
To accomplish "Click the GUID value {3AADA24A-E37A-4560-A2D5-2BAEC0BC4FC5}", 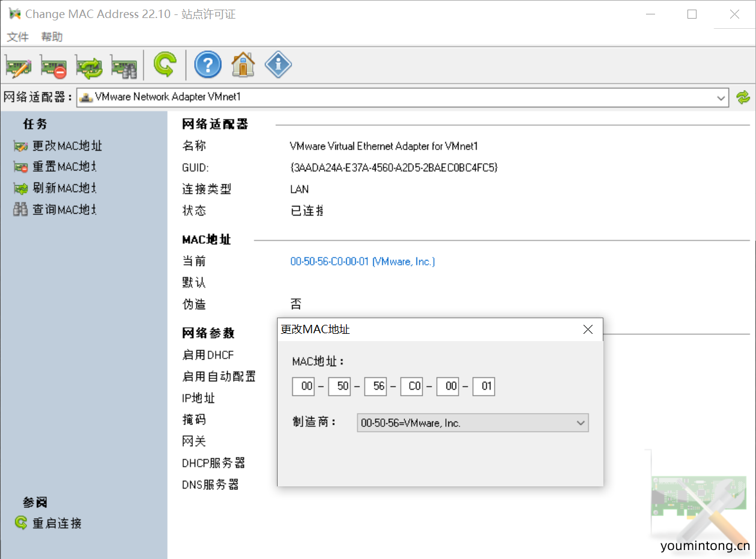I will (x=394, y=168).
